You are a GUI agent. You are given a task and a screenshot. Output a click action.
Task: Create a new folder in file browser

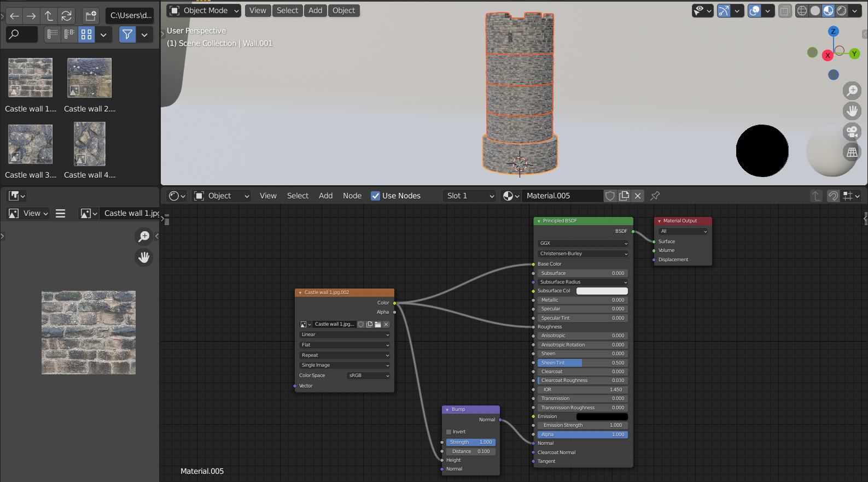click(91, 16)
